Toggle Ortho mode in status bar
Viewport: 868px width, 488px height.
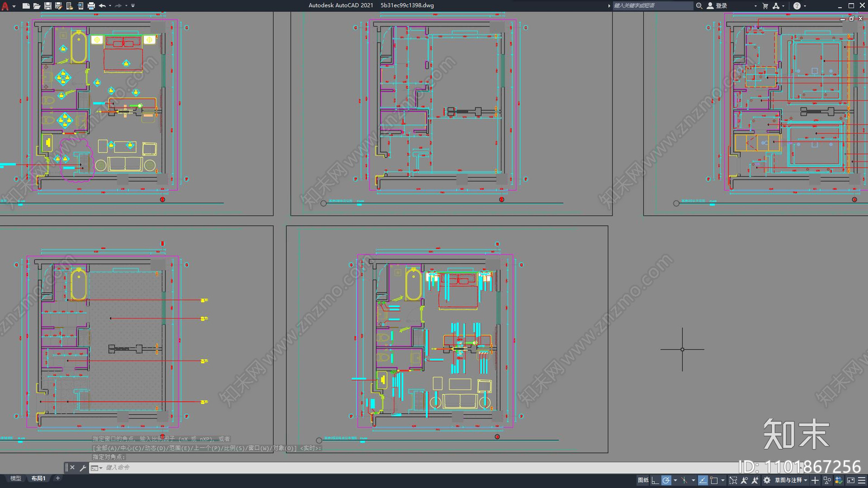[x=655, y=480]
